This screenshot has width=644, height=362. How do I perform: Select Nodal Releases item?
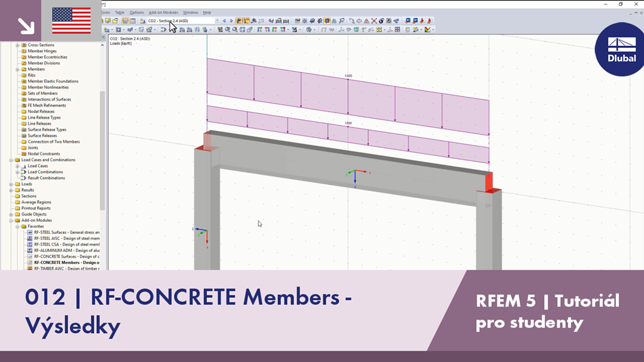pyautogui.click(x=41, y=111)
